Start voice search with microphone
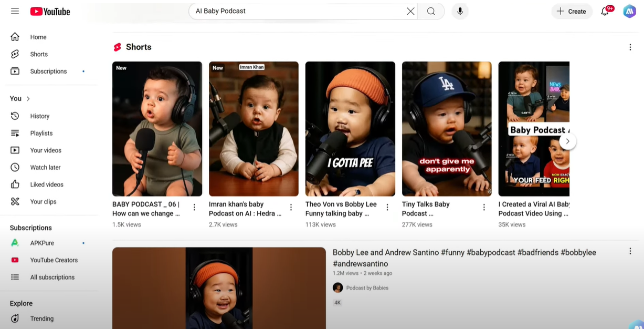Screen dimensions: 644x329 pyautogui.click(x=460, y=11)
